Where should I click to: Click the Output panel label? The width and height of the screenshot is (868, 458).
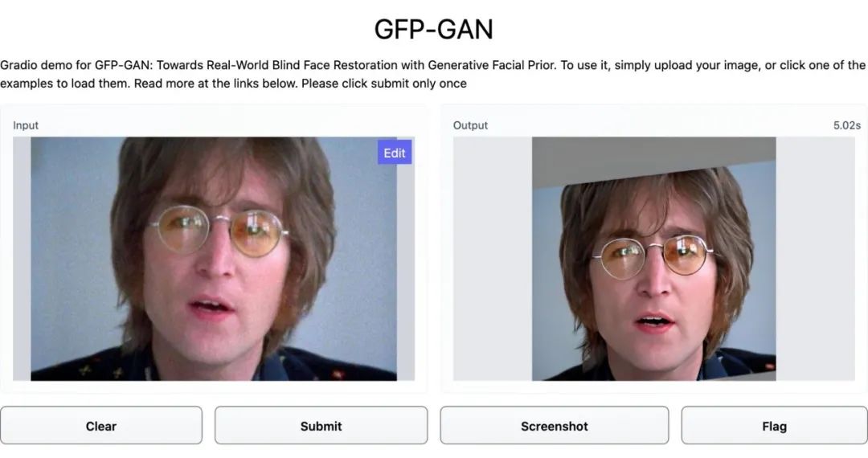(x=470, y=125)
